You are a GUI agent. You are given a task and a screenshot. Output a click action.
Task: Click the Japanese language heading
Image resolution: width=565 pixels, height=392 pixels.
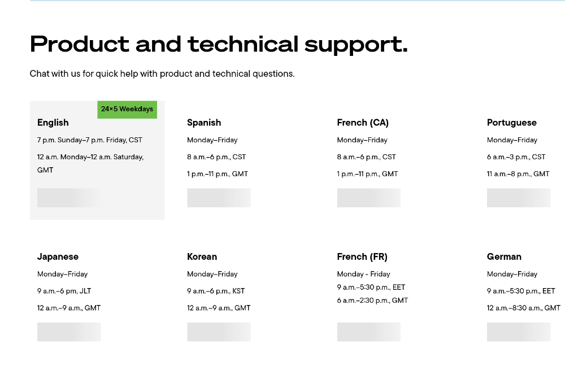(58, 256)
